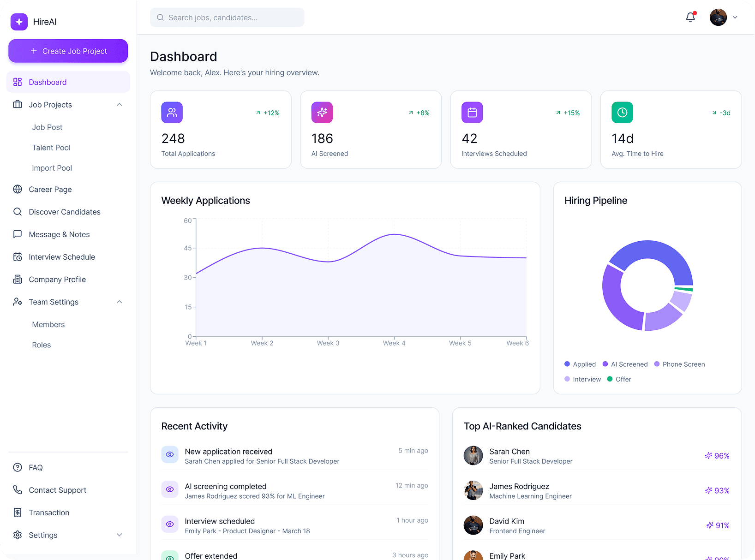Collapse the Team Settings section
Viewport: 755px width, 560px height.
120,302
